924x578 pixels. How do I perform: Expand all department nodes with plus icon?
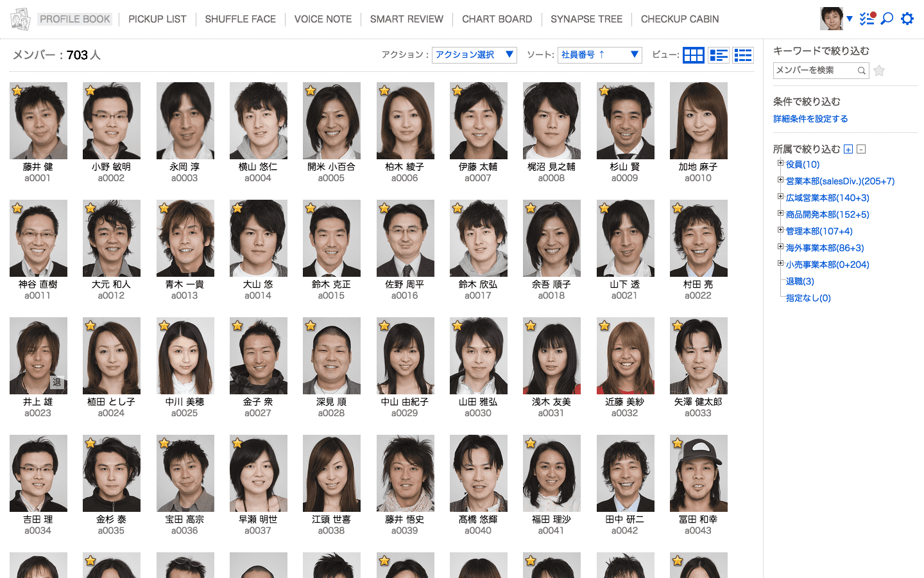(x=848, y=150)
